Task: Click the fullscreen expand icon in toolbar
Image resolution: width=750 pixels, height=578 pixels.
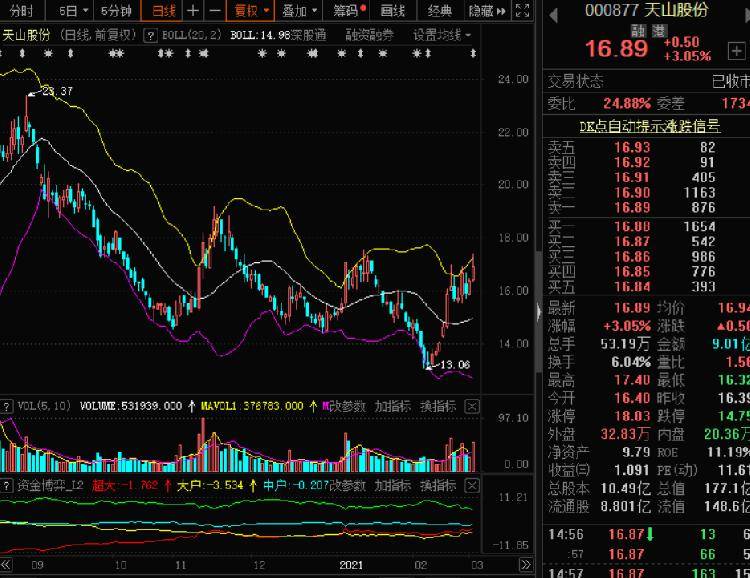Action: click(522, 11)
